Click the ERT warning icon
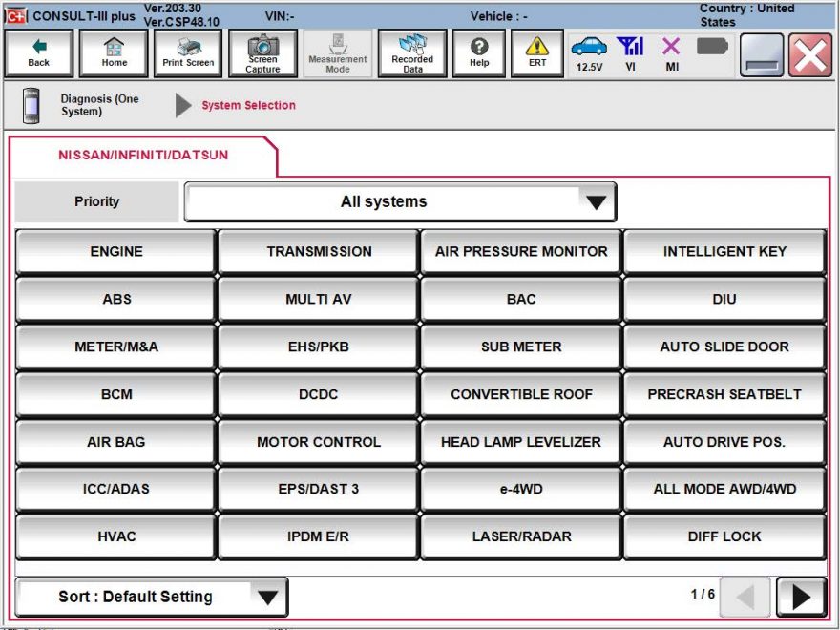Viewport: 840px width, 630px height. coord(536,52)
